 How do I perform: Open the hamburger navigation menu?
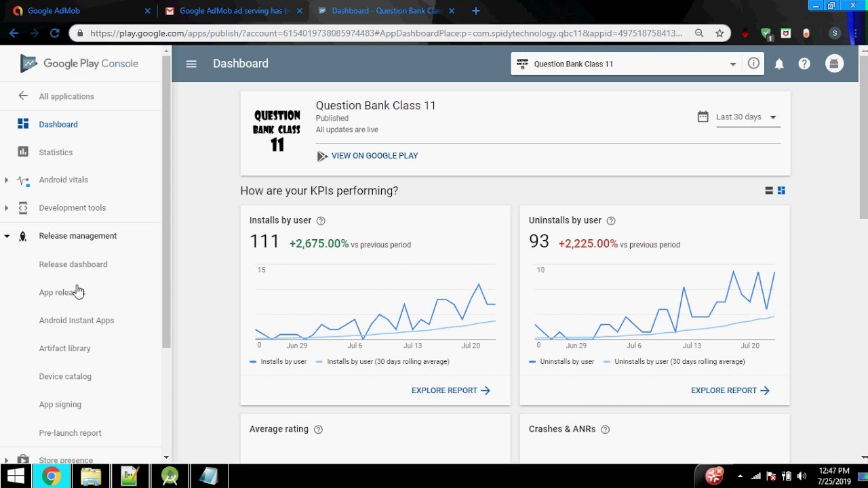click(x=191, y=64)
